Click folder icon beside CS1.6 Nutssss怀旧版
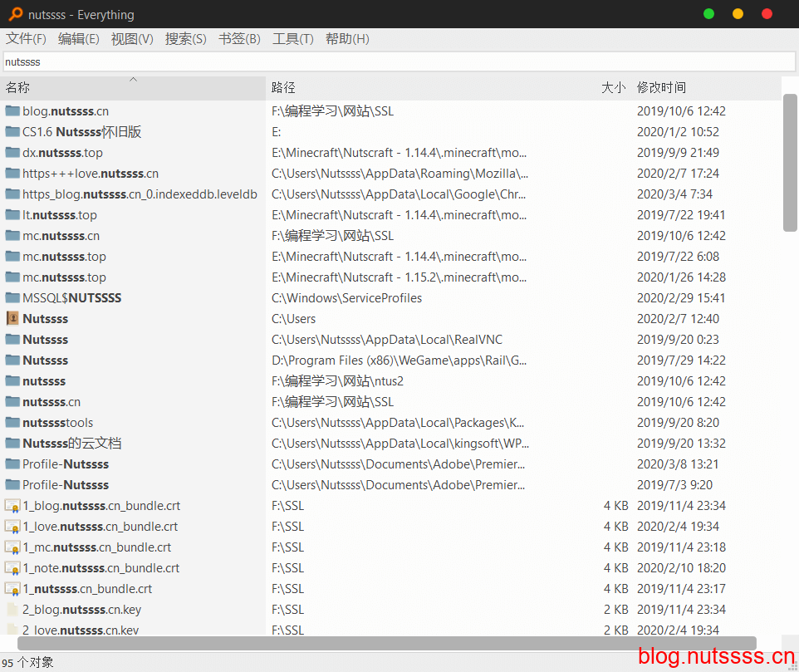 coord(12,132)
